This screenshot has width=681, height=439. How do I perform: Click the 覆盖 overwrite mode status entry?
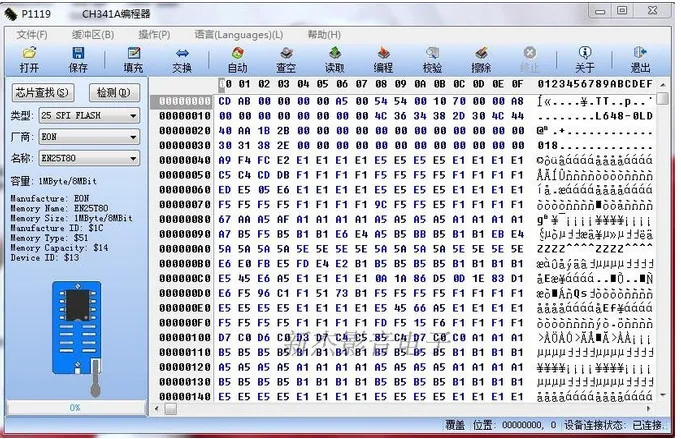pos(455,425)
